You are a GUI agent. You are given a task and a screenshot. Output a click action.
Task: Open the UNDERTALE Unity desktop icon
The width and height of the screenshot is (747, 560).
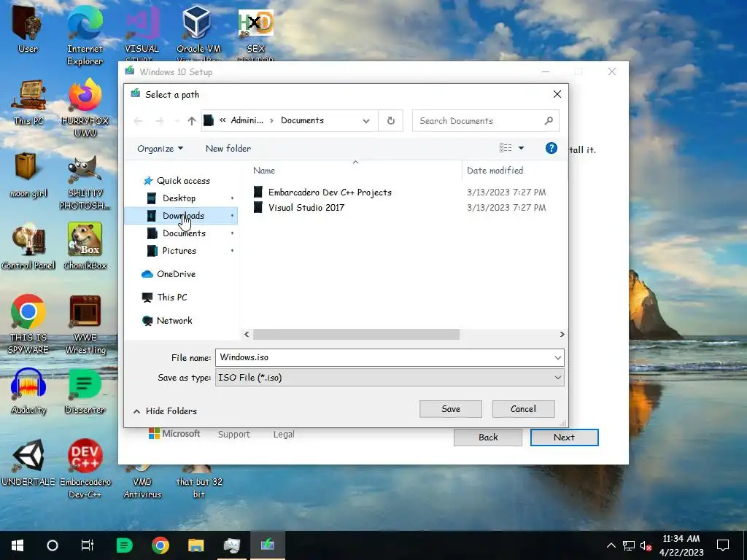click(28, 462)
